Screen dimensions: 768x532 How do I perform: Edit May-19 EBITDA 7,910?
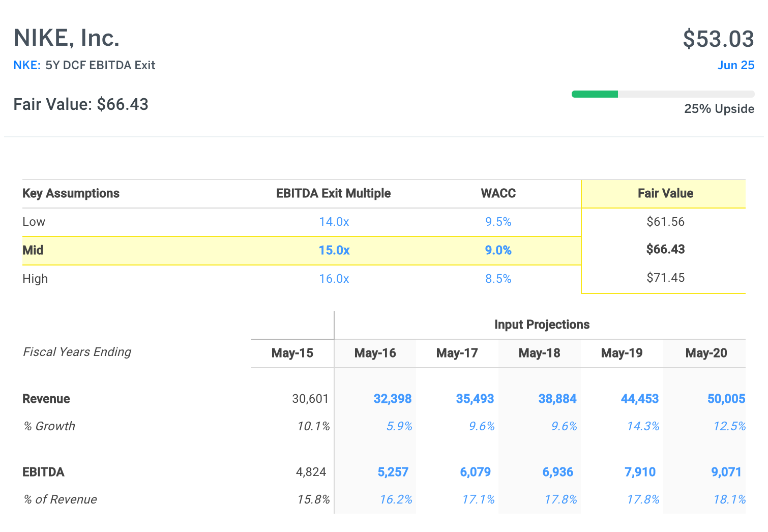click(x=640, y=472)
